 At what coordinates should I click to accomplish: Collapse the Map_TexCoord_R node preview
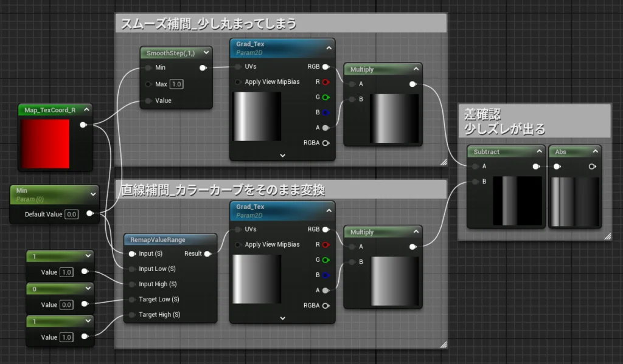(86, 110)
